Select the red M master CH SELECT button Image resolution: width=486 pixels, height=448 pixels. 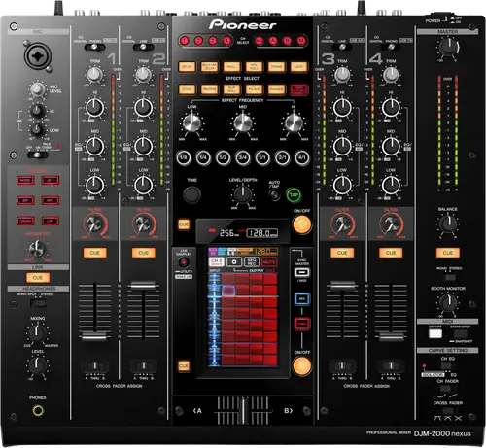coord(301,41)
